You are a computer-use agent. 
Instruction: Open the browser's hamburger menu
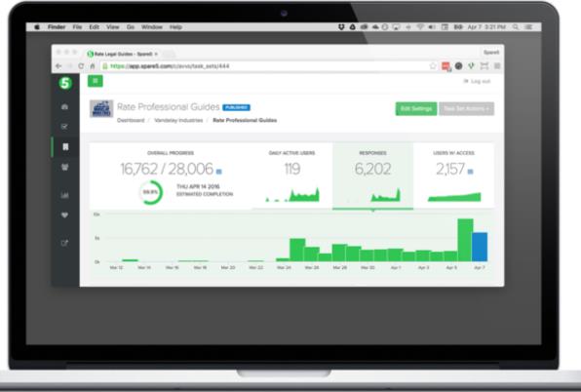pos(497,66)
